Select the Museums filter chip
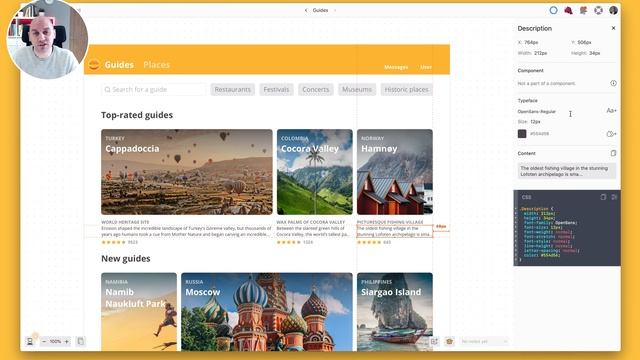This screenshot has height=360, width=640. point(357,89)
